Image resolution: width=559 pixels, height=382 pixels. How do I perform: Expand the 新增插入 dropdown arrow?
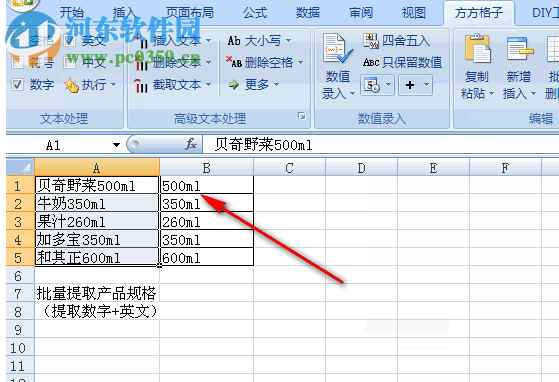pyautogui.click(x=533, y=94)
